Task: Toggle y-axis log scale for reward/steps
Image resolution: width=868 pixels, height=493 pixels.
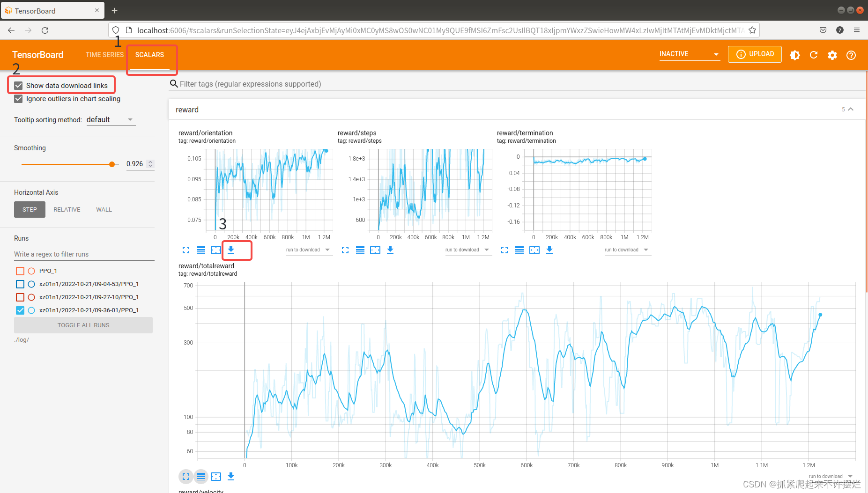Action: 360,250
